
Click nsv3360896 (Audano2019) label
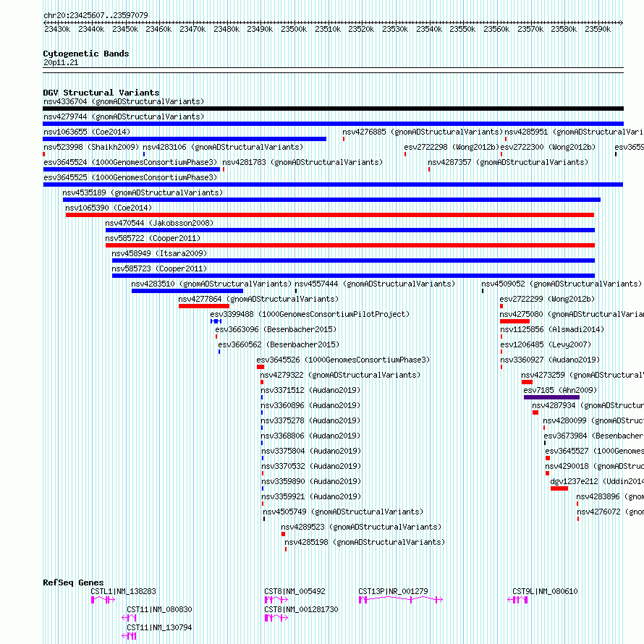click(x=310, y=405)
